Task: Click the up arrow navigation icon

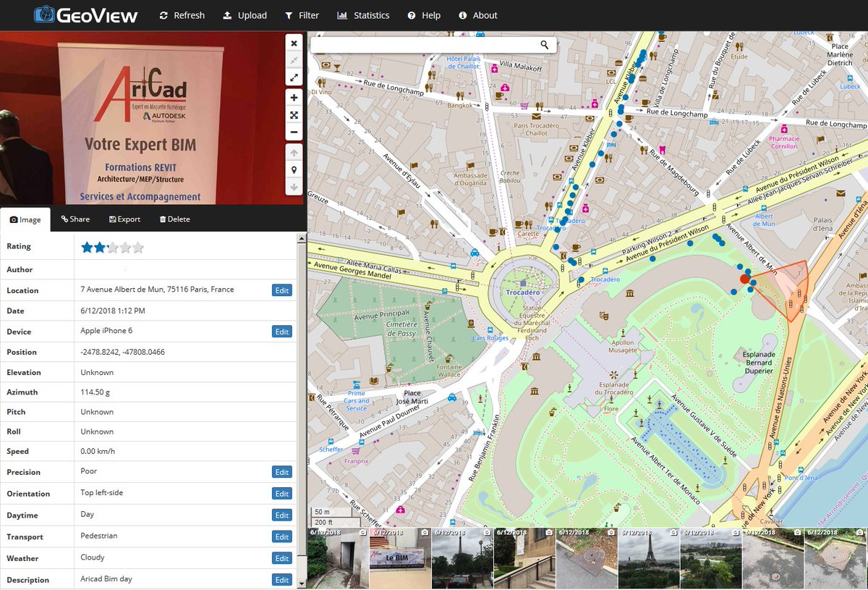Action: pos(294,153)
